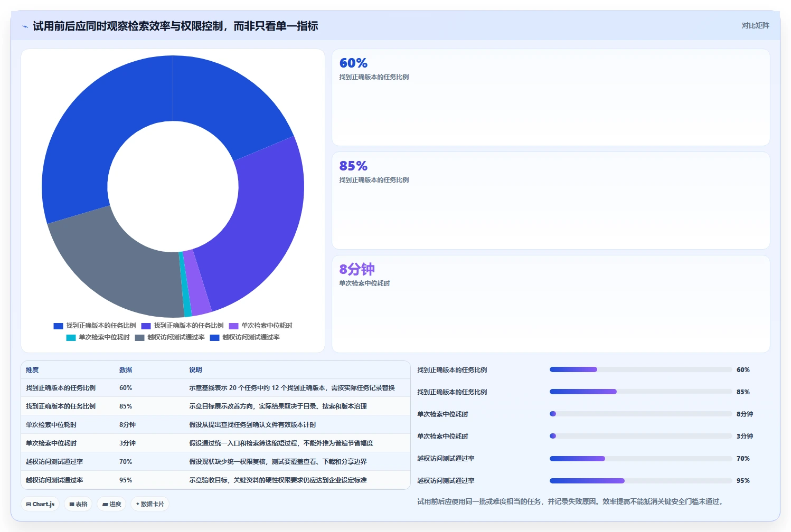This screenshot has width=791, height=532.
Task: Click the 说明 table column header
Action: (195, 370)
